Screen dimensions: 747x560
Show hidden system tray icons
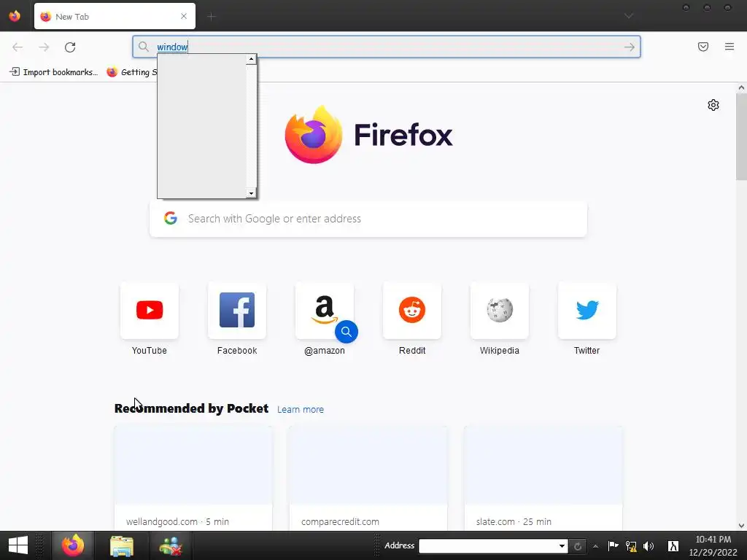(595, 546)
